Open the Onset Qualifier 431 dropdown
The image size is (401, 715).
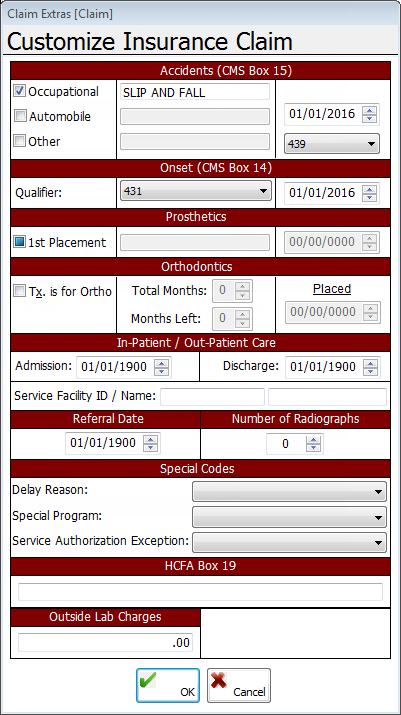point(196,191)
